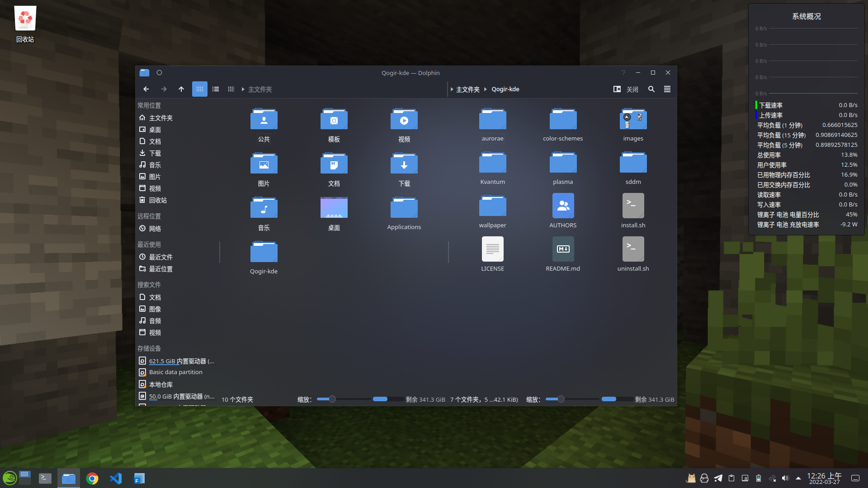Expand arrow before Qogir-kde breadcrumb
This screenshot has width=868, height=488.
486,89
